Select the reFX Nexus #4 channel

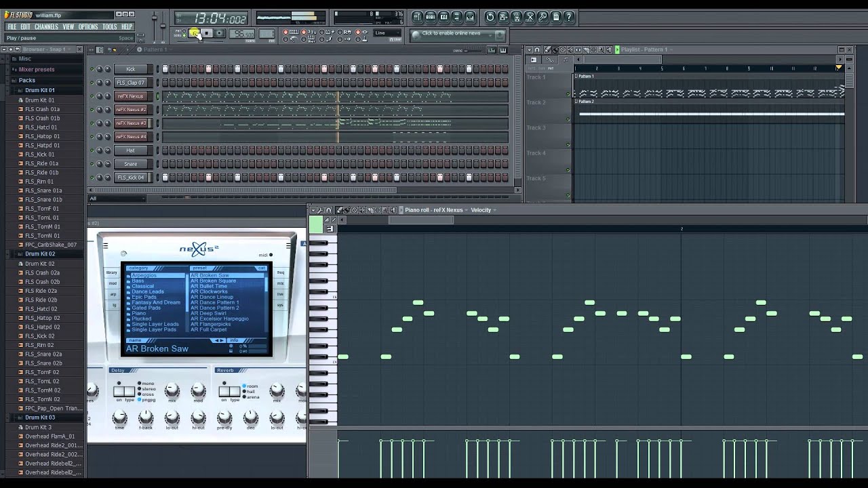pos(131,137)
